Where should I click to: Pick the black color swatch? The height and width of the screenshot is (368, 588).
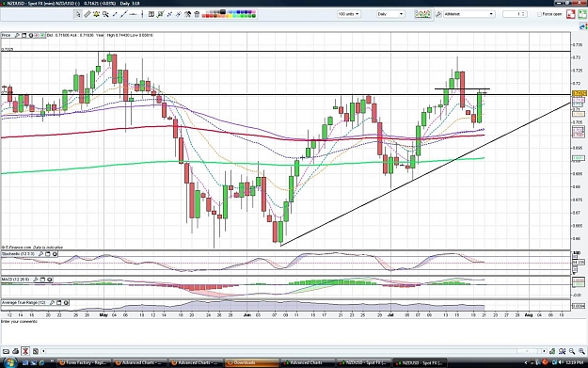223,12
